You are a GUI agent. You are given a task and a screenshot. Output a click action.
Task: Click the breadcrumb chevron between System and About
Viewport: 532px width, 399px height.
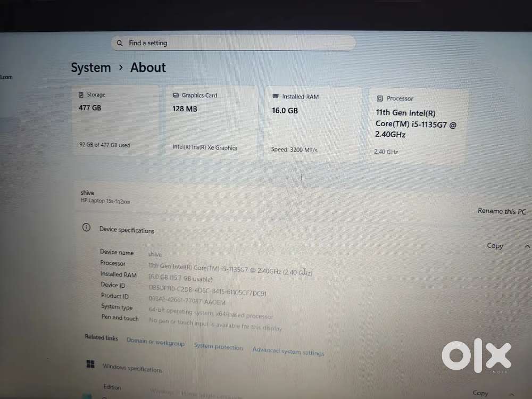(121, 68)
